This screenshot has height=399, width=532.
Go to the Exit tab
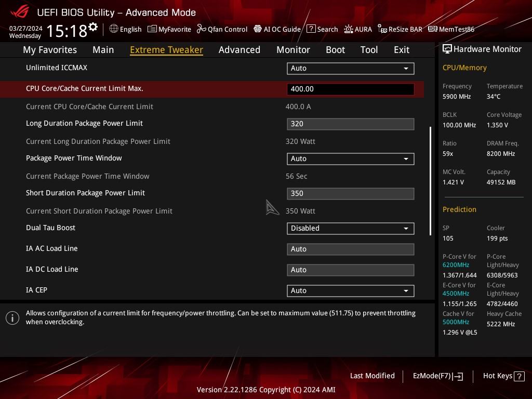click(402, 50)
